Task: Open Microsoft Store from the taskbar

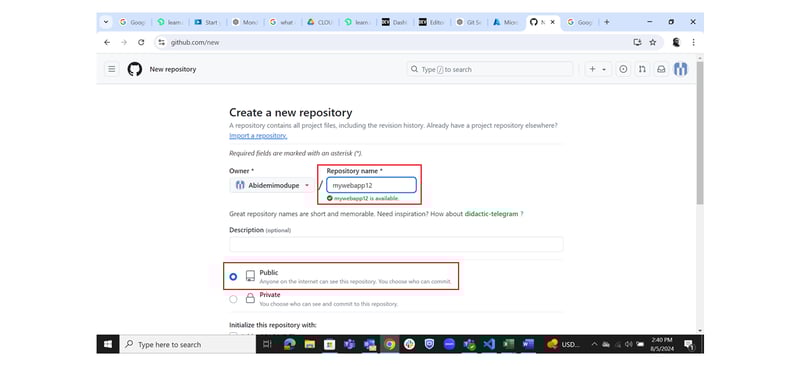Action: pyautogui.click(x=330, y=345)
